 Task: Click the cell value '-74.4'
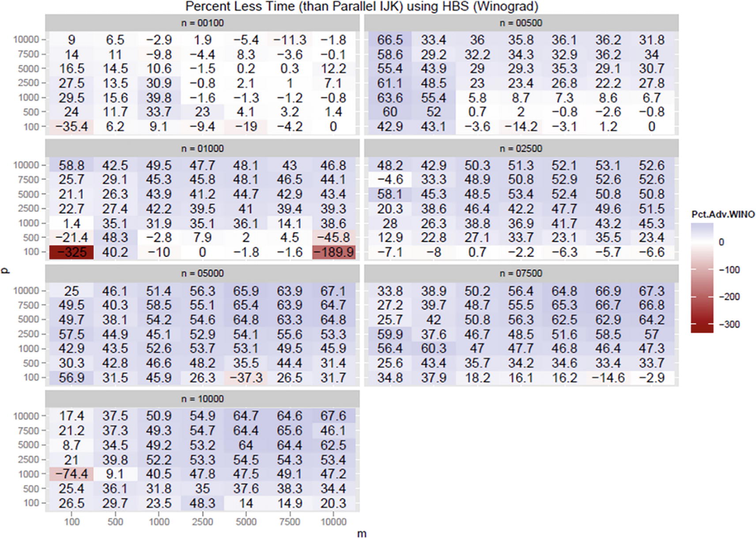[x=72, y=474]
